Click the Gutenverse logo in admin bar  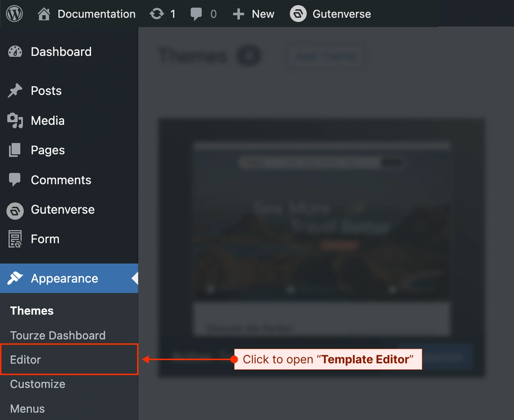pos(298,14)
